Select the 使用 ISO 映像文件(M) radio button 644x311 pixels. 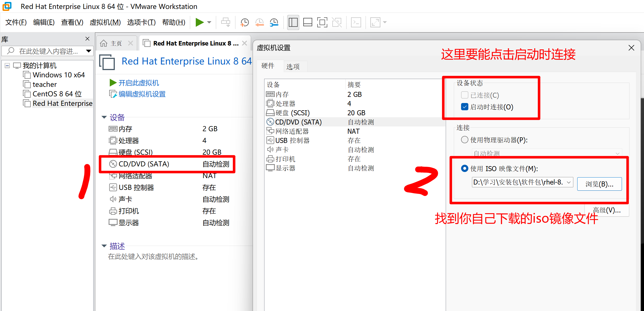tap(465, 168)
